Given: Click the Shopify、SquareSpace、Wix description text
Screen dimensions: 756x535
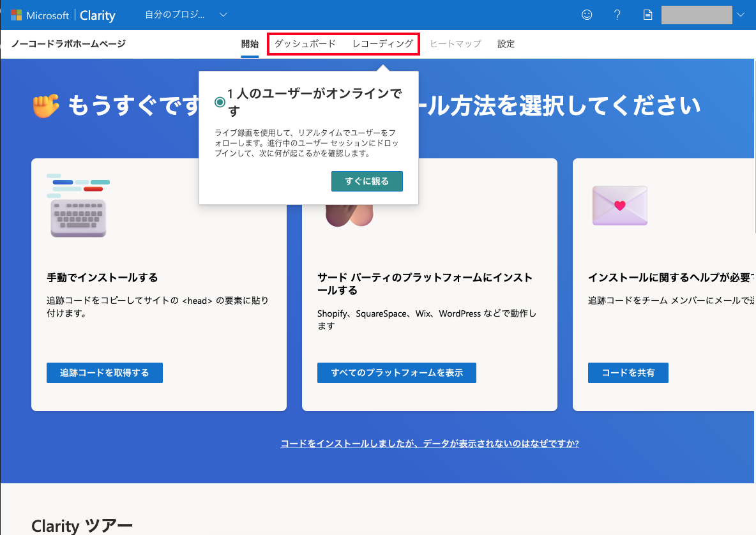Looking at the screenshot, I should (x=427, y=320).
